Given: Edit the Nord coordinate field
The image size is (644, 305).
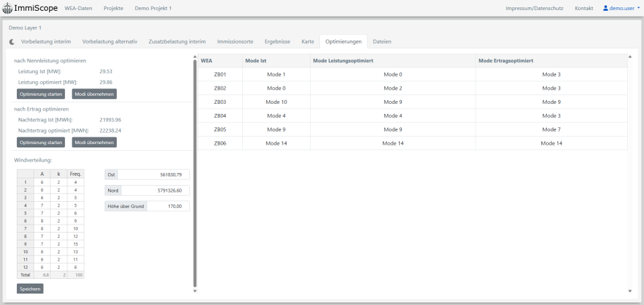Looking at the screenshot, I should 155,190.
